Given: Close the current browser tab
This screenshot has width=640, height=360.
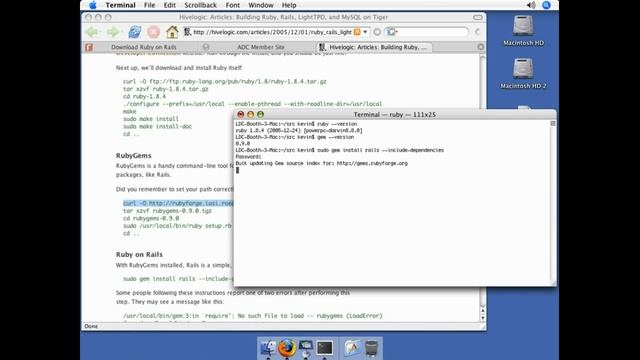Looking at the screenshot, I should (481, 47).
